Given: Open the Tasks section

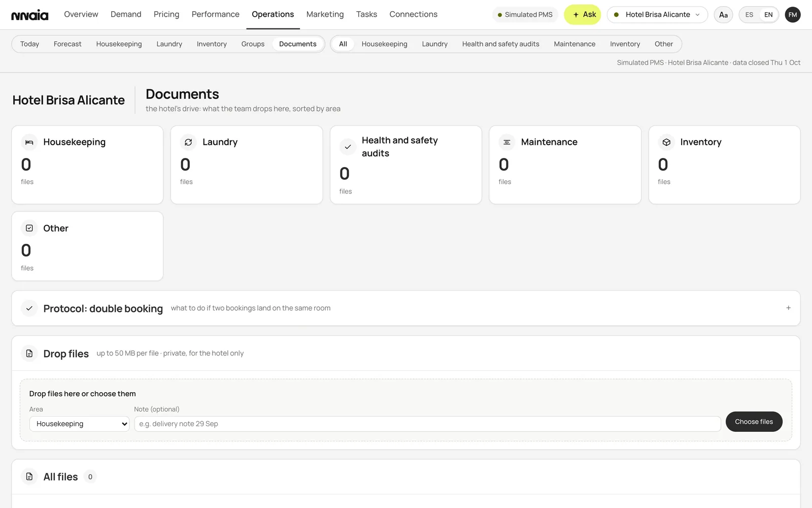Looking at the screenshot, I should (366, 14).
